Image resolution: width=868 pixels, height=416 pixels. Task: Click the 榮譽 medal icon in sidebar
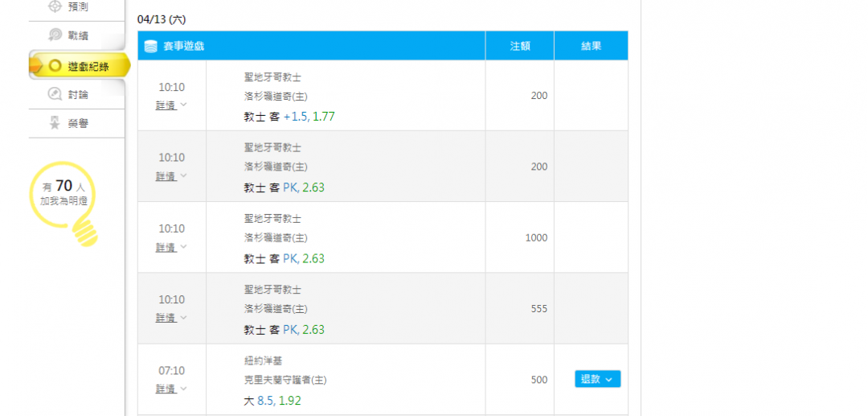(x=55, y=124)
